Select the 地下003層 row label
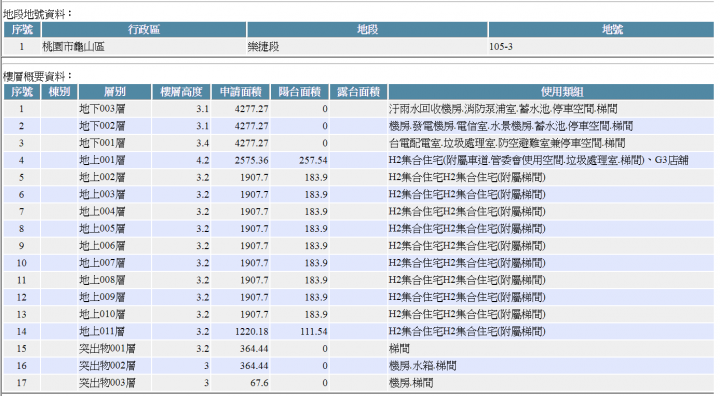This screenshot has width=720, height=396. [x=102, y=109]
